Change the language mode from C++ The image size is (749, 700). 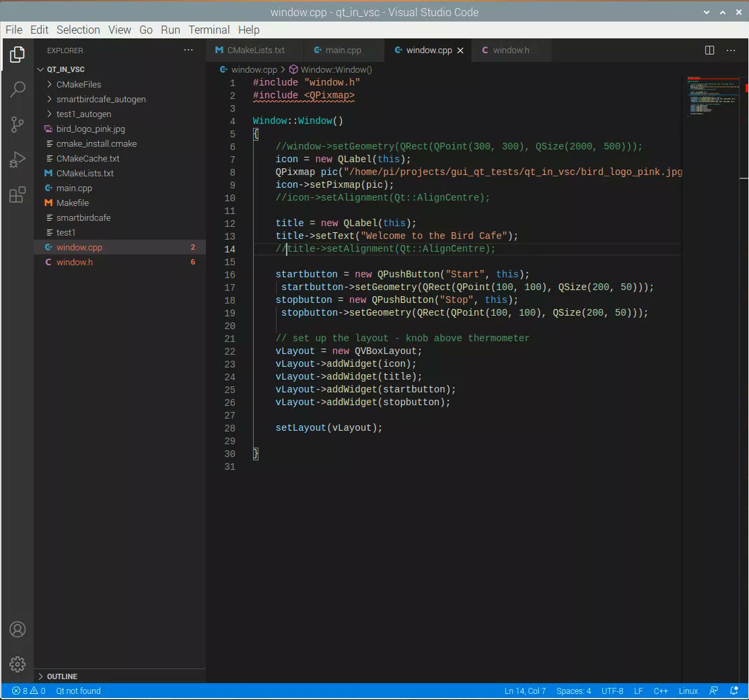click(x=660, y=691)
